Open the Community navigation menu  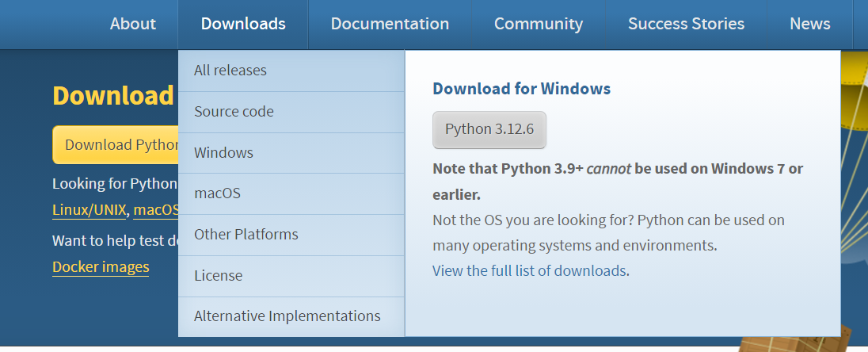tap(538, 24)
